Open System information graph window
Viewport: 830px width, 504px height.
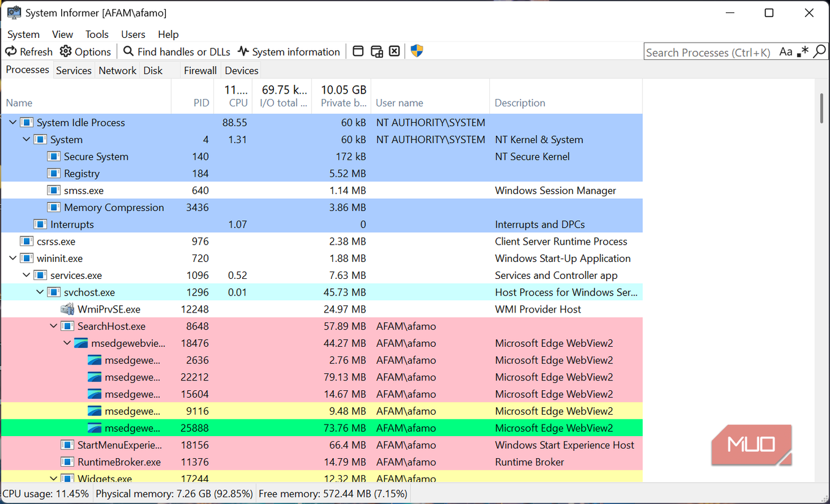pos(289,51)
